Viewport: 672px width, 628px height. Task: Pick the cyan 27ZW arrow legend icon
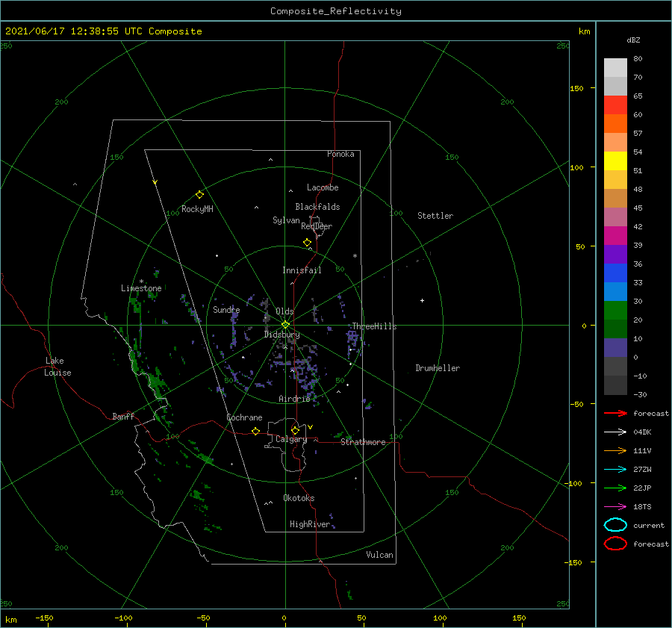pos(615,470)
